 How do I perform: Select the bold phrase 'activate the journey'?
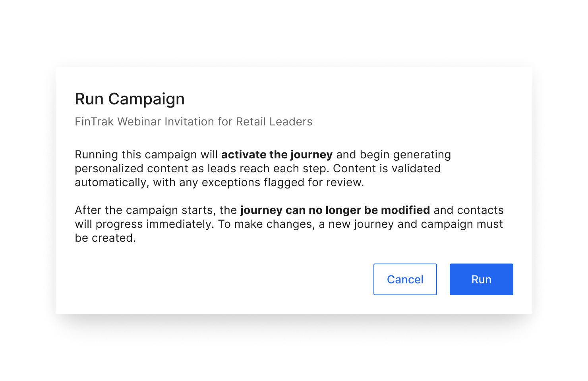[x=277, y=155]
